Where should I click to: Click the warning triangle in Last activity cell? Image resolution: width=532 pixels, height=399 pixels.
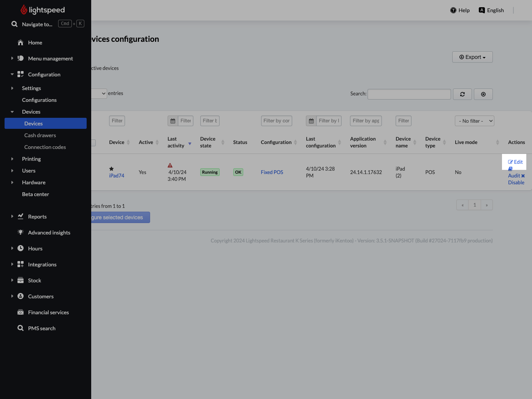[x=170, y=165]
